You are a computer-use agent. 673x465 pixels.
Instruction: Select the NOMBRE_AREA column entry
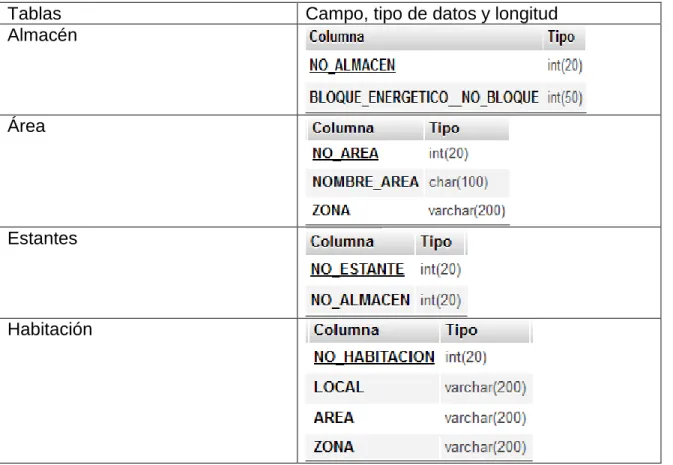[x=365, y=182]
